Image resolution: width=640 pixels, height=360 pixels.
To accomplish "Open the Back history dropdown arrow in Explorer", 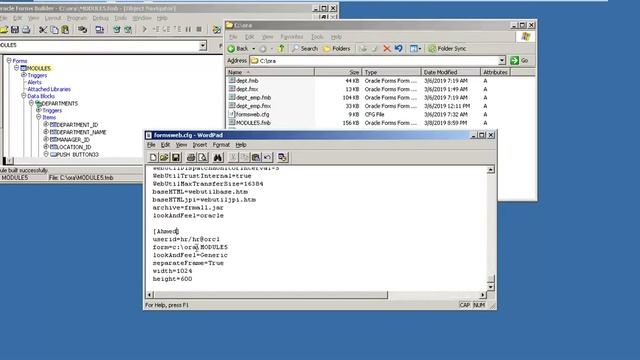I will pos(253,49).
